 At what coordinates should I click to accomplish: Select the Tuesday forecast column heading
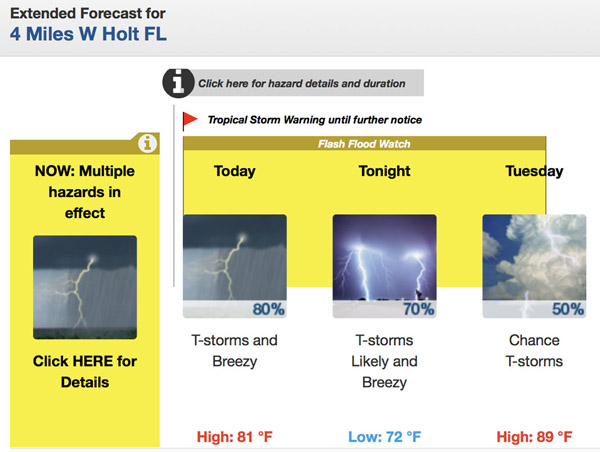534,171
